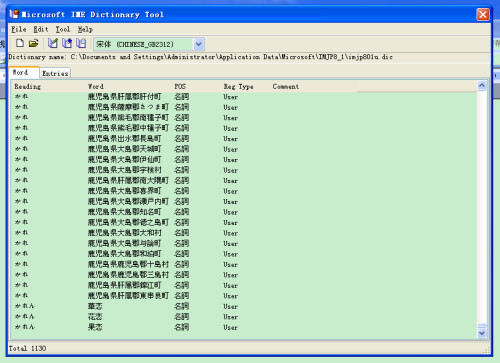Open the Help menu
This screenshot has width=500, height=363.
[x=85, y=29]
